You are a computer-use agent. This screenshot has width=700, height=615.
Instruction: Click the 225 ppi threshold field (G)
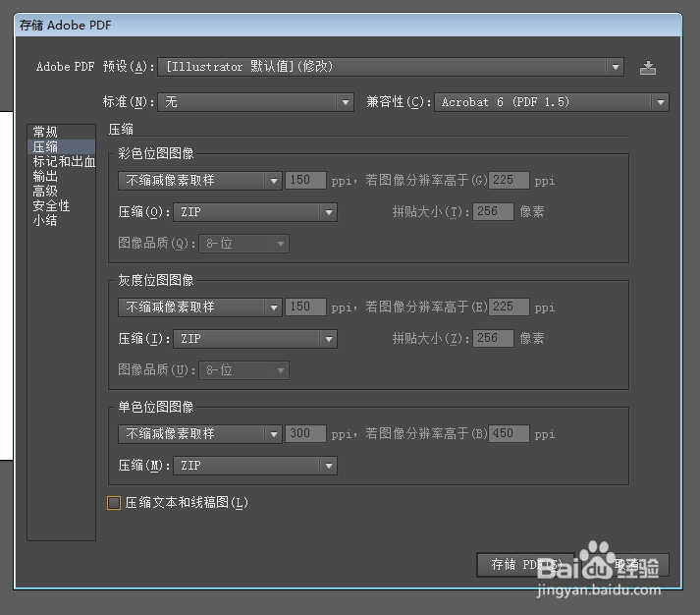pos(509,181)
